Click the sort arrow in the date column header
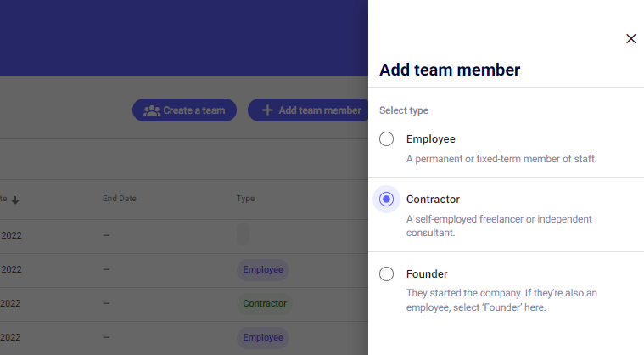Viewport: 644px width, 355px height. point(15,200)
